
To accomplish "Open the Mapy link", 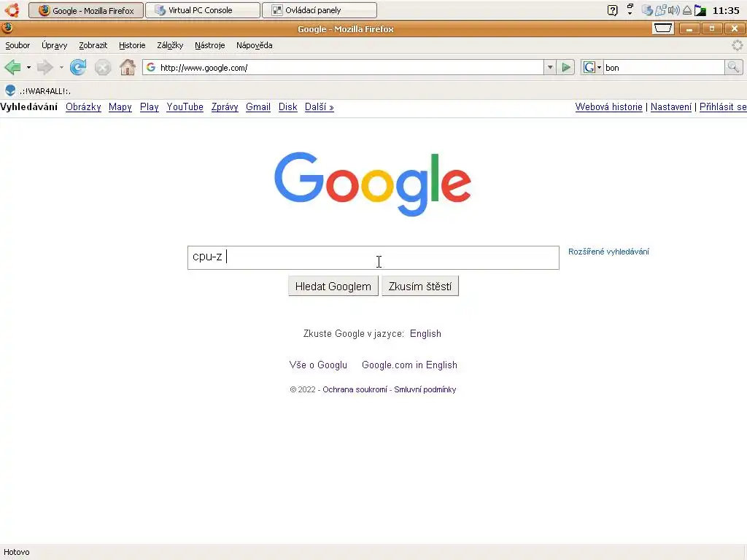I will click(120, 106).
